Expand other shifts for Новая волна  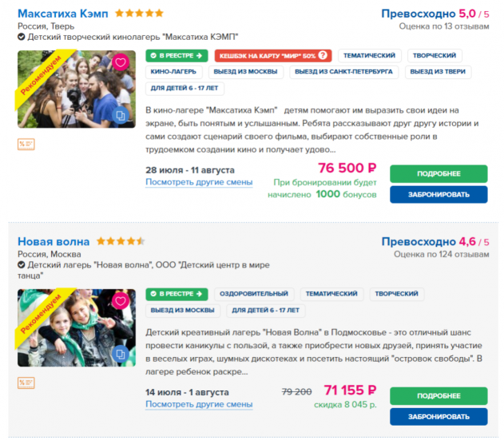[199, 405]
